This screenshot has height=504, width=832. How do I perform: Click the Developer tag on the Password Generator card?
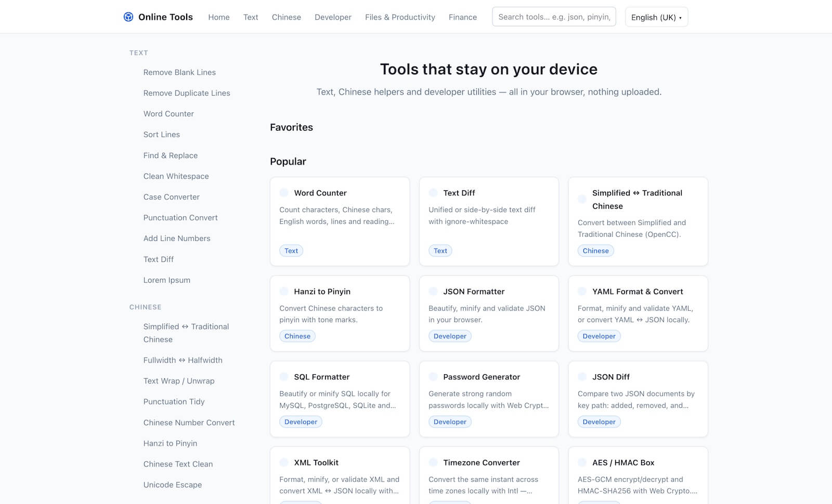(450, 422)
